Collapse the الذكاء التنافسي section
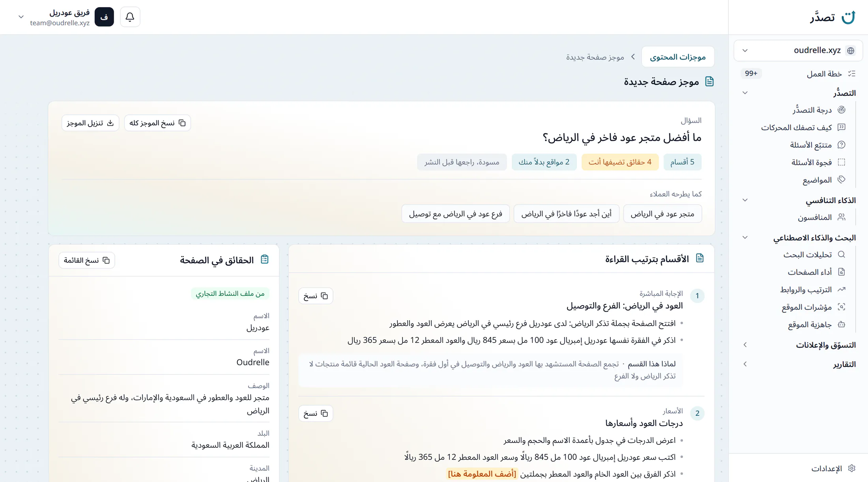 click(x=745, y=200)
